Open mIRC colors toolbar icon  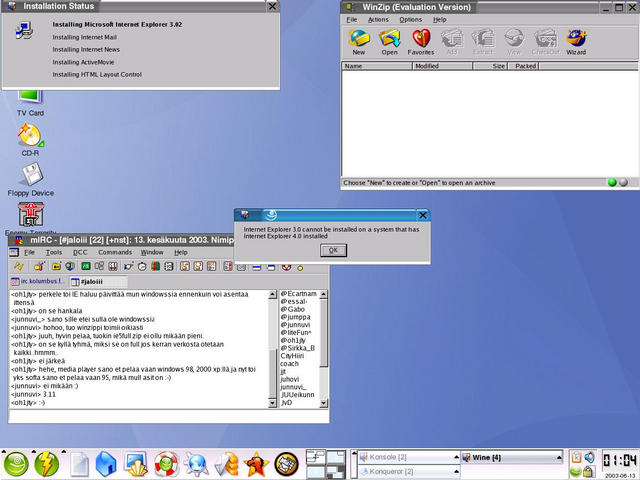[156, 267]
